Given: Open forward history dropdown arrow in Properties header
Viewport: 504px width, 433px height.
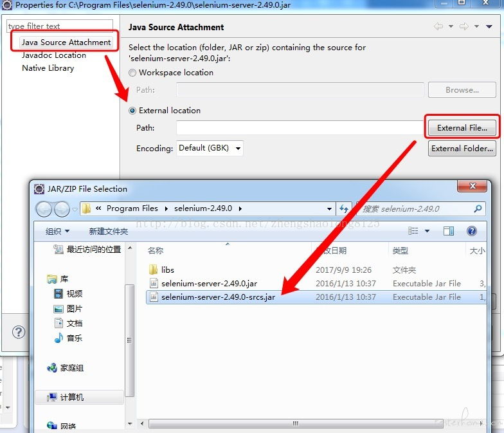Looking at the screenshot, I should [477, 26].
